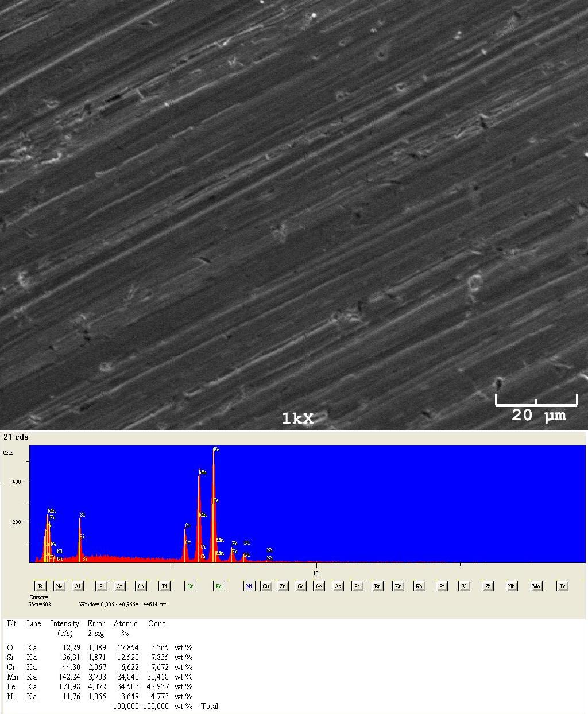Select the Nb element button

click(512, 586)
